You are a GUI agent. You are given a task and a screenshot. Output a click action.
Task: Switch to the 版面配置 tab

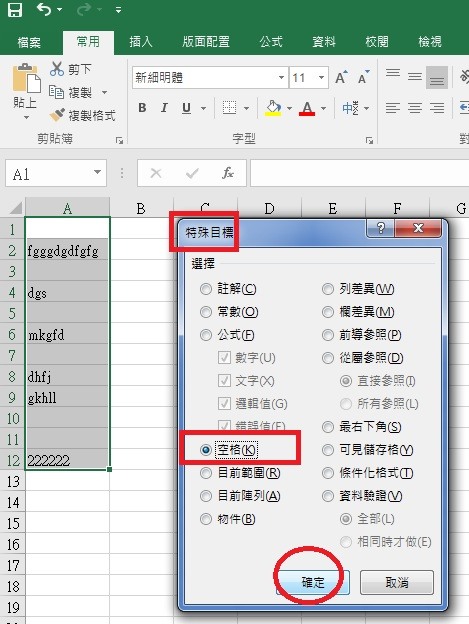point(206,42)
